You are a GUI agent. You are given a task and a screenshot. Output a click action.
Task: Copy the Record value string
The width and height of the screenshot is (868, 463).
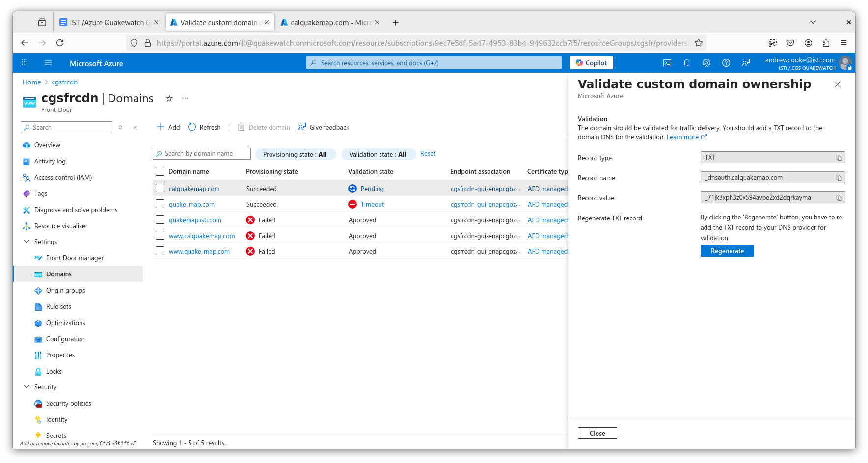839,198
